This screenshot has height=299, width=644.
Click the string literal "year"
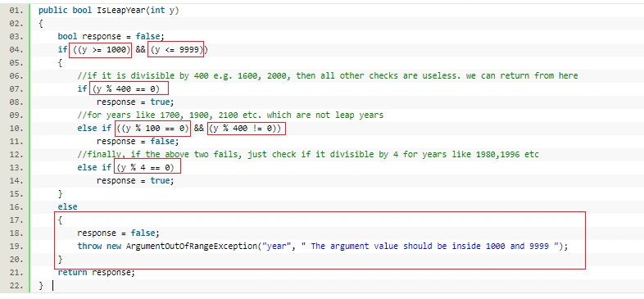point(276,247)
